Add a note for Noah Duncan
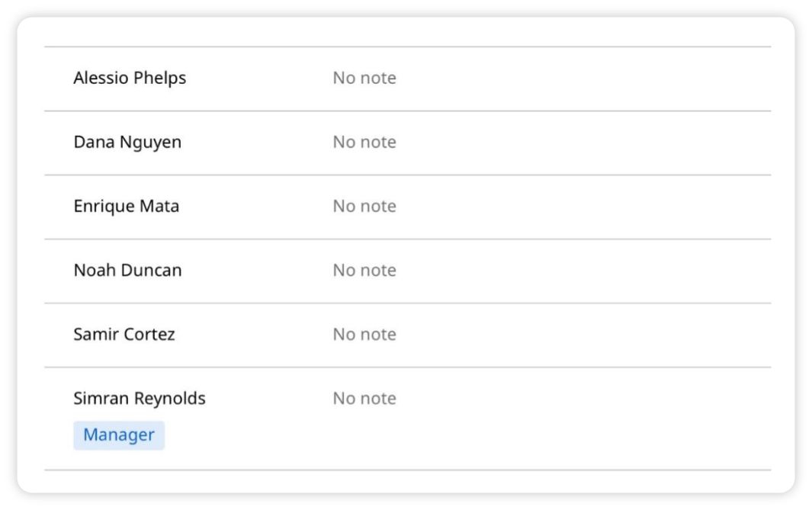 364,271
